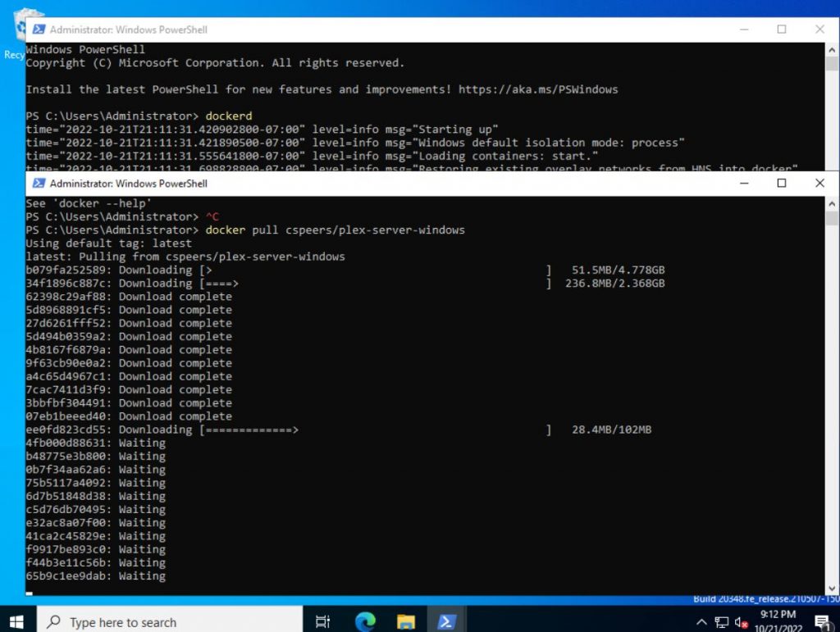The width and height of the screenshot is (840, 632).
Task: Open the Start menu
Action: [16, 621]
